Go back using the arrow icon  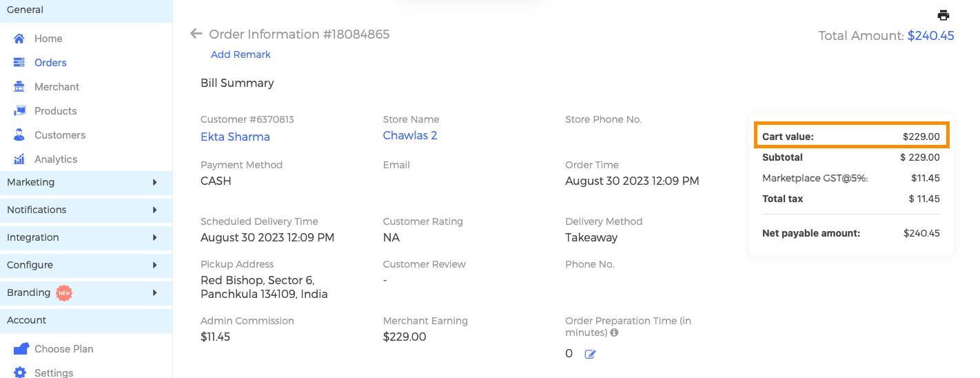tap(196, 34)
